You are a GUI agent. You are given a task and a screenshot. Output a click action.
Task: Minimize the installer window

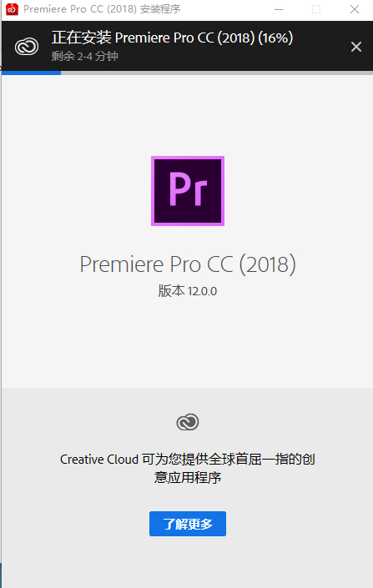279,9
